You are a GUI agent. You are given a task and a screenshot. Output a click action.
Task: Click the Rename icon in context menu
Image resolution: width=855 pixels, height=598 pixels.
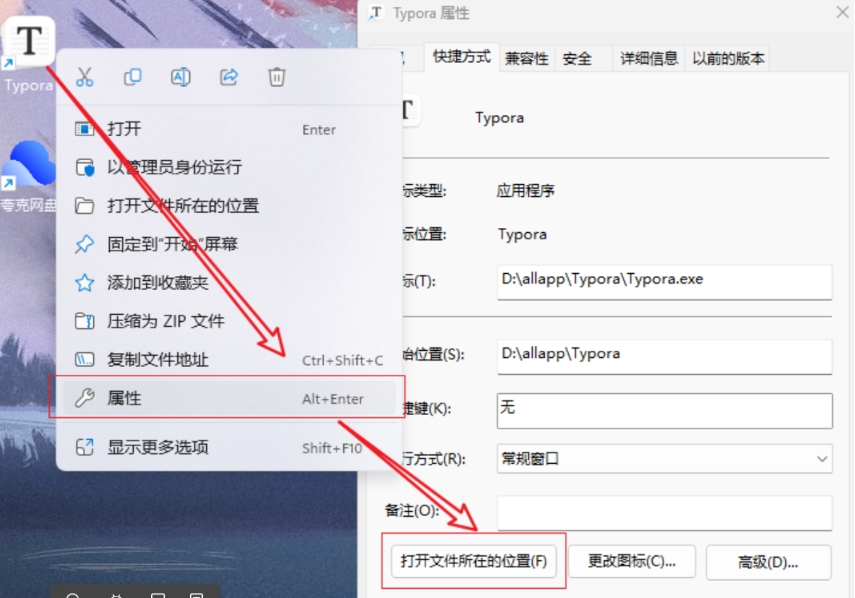tap(180, 77)
